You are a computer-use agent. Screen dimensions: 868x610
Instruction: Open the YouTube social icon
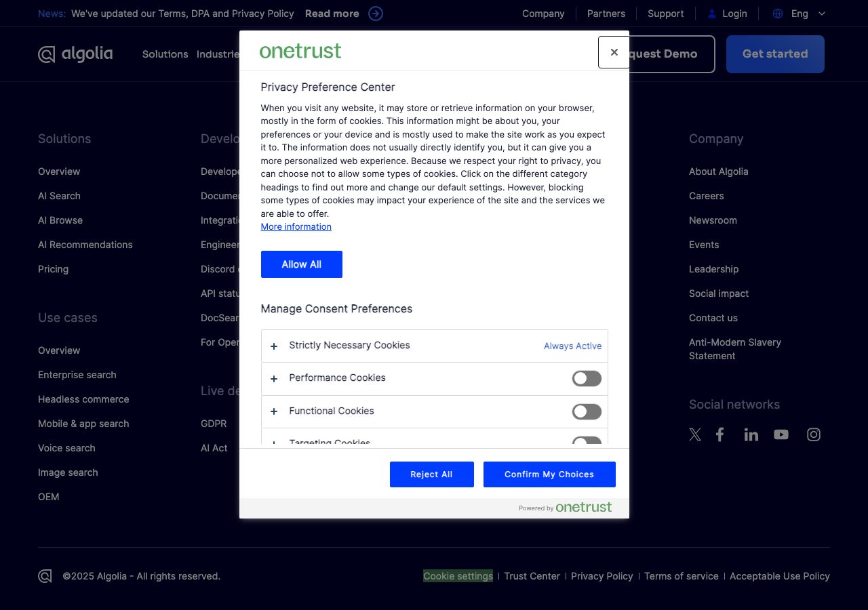point(781,434)
